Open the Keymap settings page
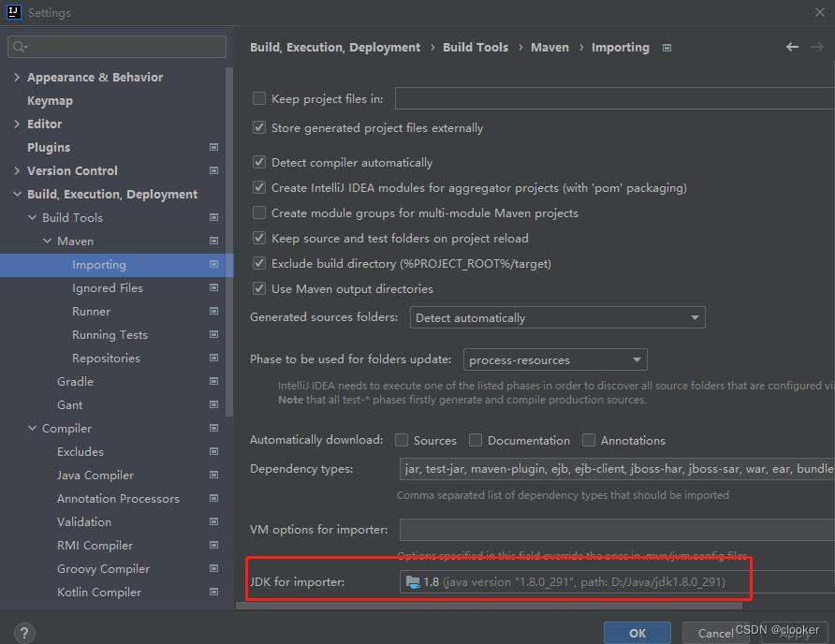This screenshot has height=644, width=835. click(x=50, y=101)
